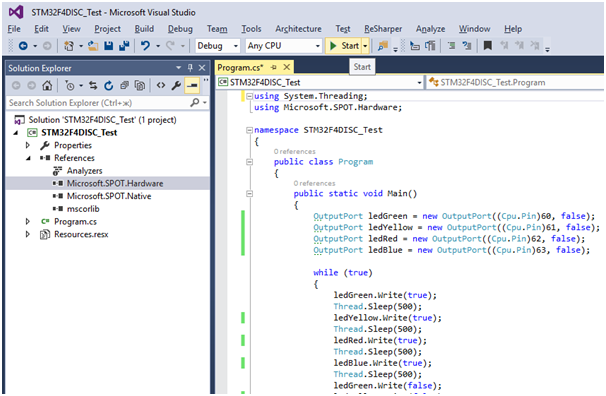Screen dimensions: 606x396
Task: Click the Open File folder icon
Action: coord(93,46)
